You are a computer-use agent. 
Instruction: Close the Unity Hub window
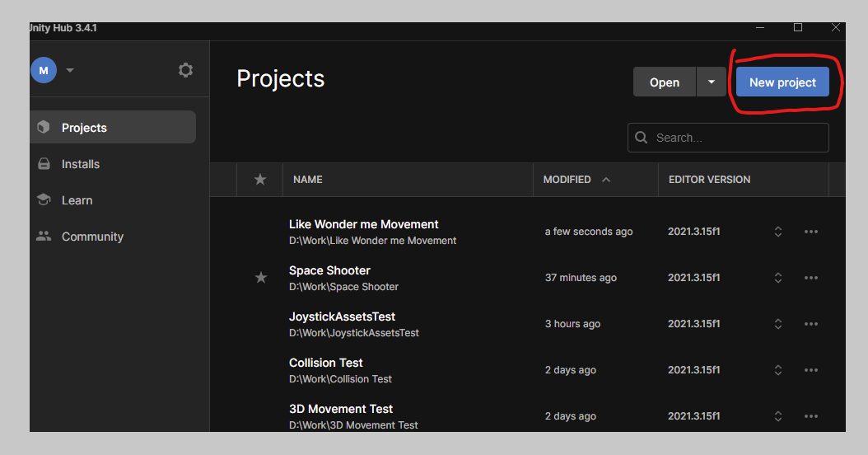(835, 27)
